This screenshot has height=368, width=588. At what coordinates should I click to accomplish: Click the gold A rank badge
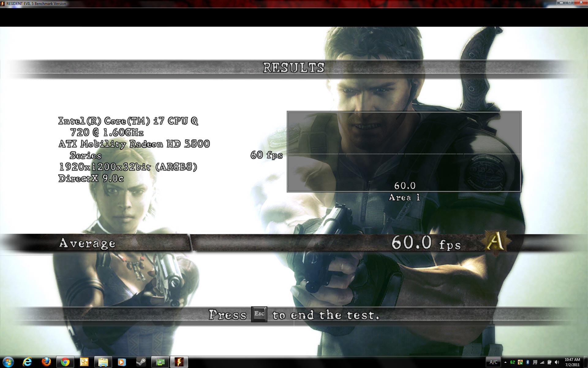495,242
